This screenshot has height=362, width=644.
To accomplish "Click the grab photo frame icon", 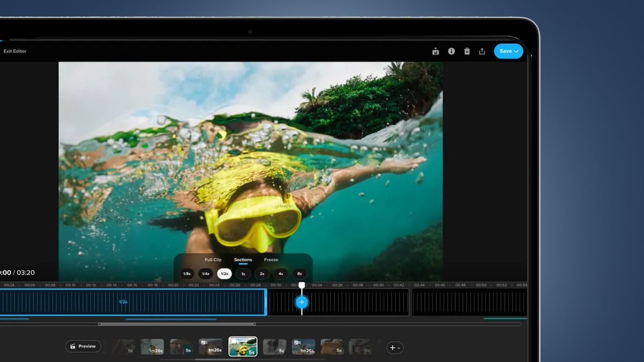I will pyautogui.click(x=435, y=51).
